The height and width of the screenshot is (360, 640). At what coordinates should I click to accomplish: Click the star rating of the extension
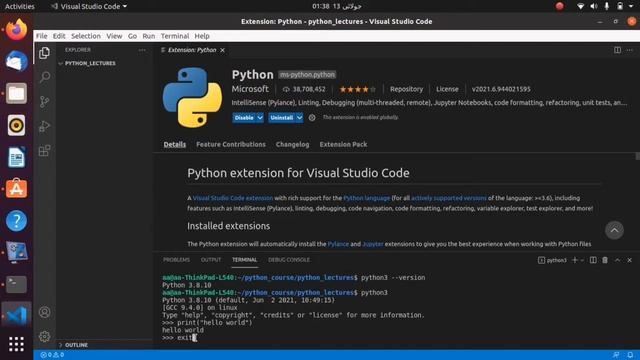(x=357, y=89)
